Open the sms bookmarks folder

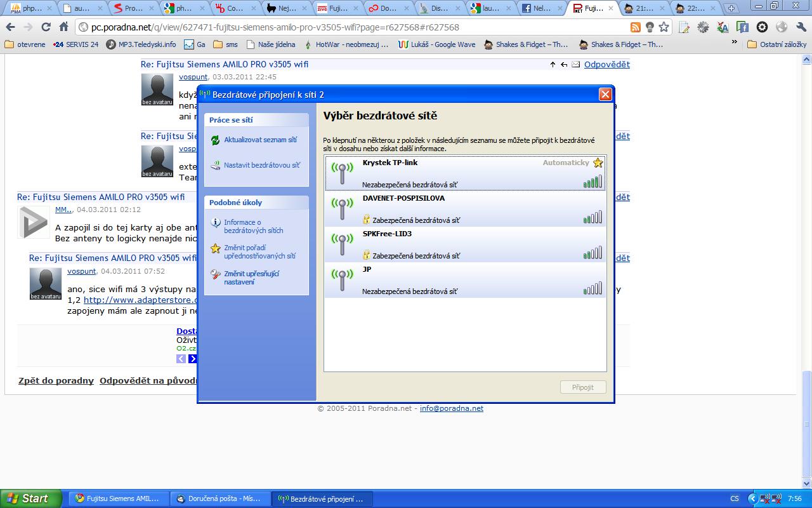(x=225, y=44)
